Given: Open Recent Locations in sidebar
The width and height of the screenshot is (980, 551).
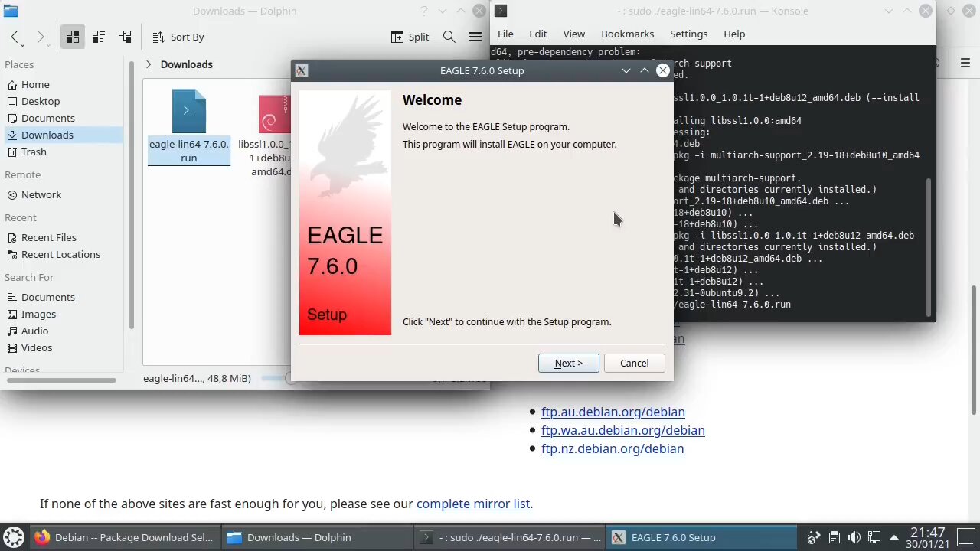Looking at the screenshot, I should click(x=61, y=254).
